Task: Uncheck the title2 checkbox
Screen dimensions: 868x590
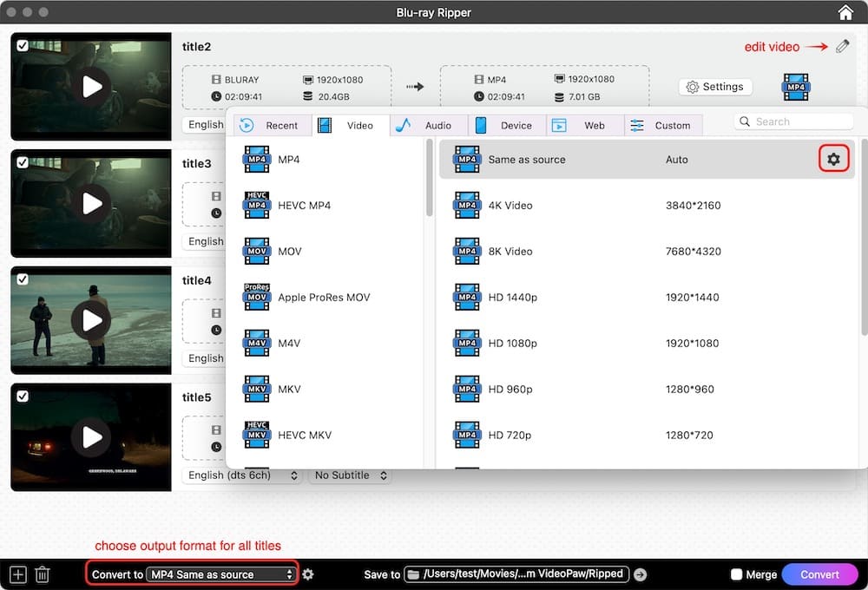Action: coord(23,45)
